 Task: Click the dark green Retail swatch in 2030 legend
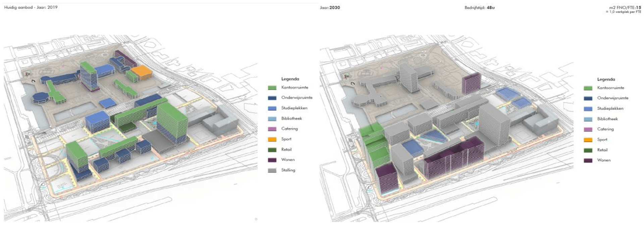point(588,150)
